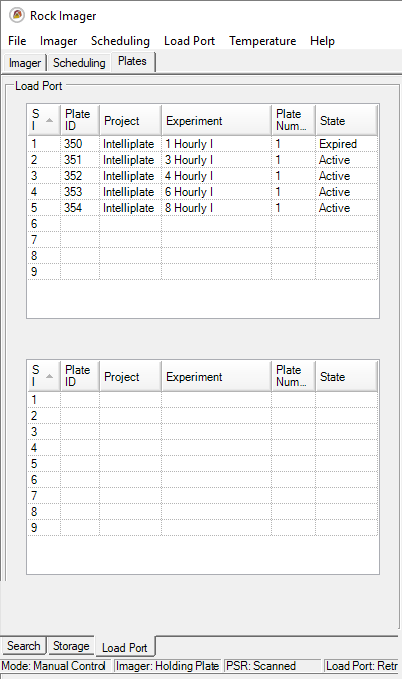
Task: Sort the upper table by its State column
Action: [x=346, y=120]
